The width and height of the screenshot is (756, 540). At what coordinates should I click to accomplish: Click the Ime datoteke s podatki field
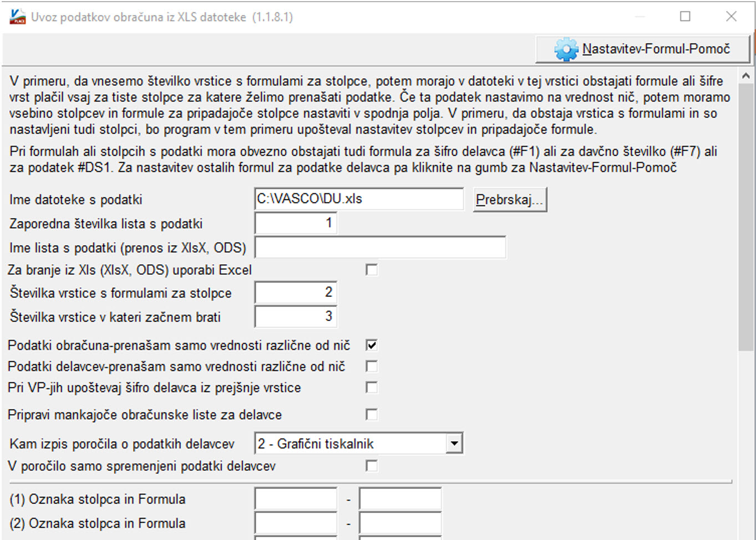359,199
